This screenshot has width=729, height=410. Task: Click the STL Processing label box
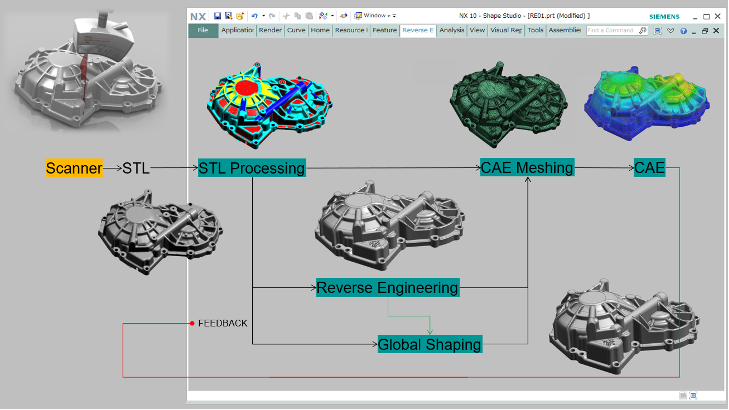click(x=251, y=168)
